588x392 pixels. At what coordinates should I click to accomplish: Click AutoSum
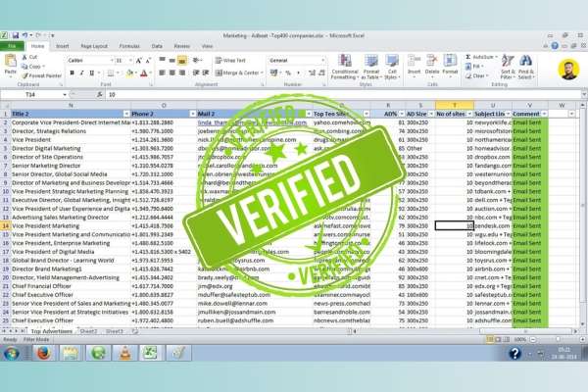(481, 57)
